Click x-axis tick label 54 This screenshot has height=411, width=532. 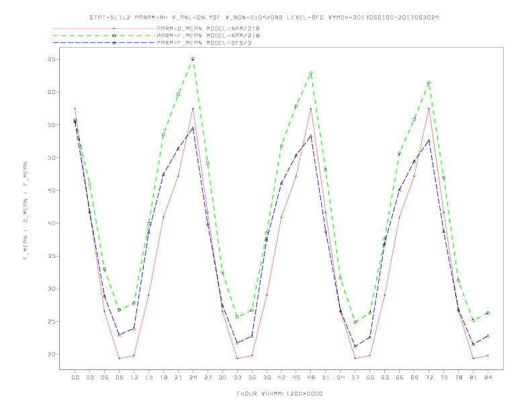pos(341,377)
